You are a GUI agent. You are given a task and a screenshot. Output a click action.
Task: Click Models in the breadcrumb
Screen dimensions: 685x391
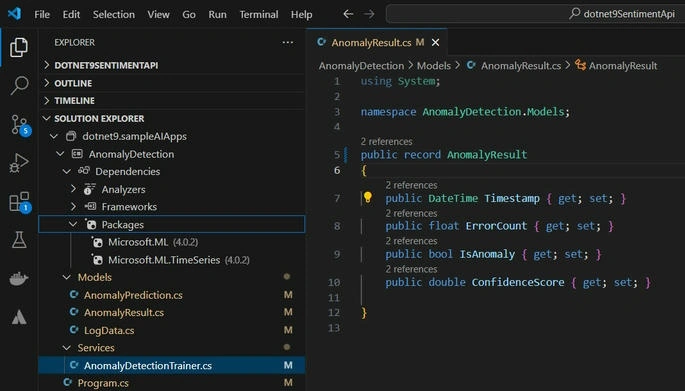tap(433, 66)
